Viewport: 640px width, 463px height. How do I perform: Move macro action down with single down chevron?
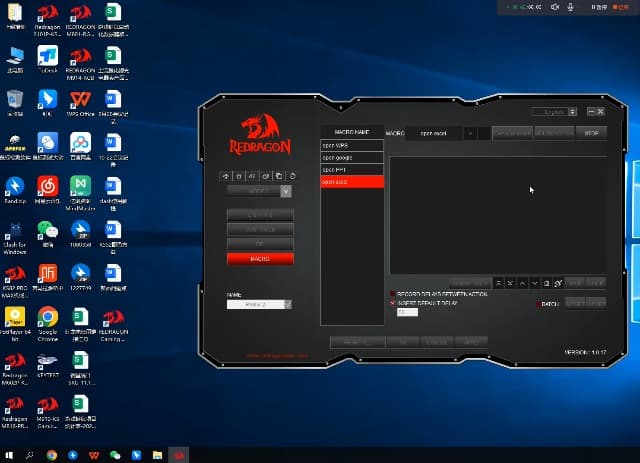click(x=535, y=283)
